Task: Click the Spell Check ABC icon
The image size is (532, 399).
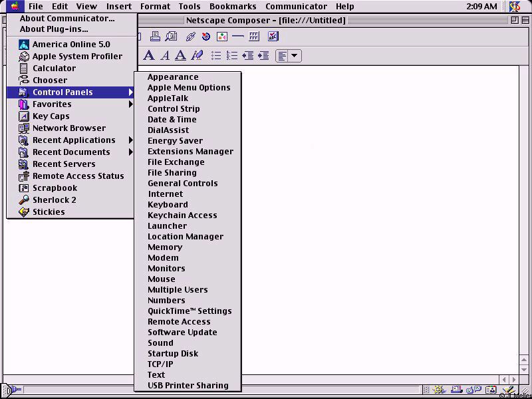Action: pyautogui.click(x=273, y=37)
